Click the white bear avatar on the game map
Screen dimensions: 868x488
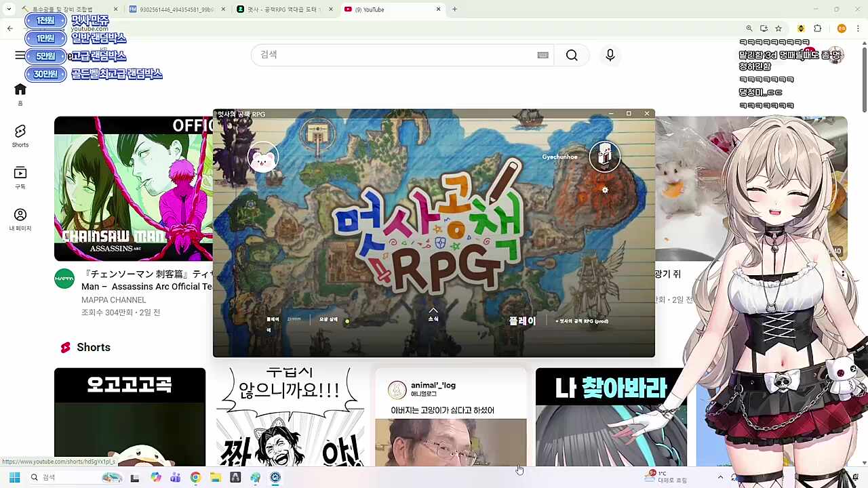263,157
